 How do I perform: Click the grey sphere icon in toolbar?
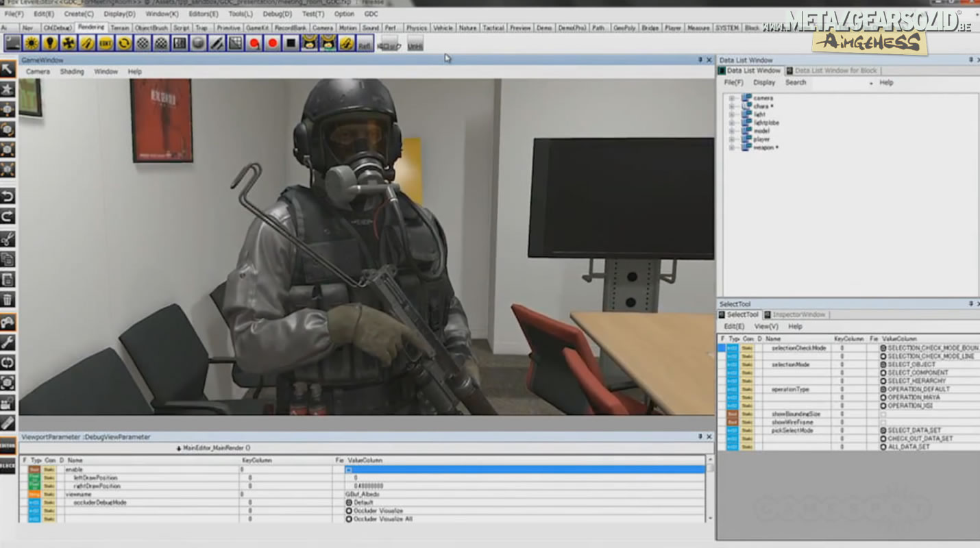(x=198, y=43)
